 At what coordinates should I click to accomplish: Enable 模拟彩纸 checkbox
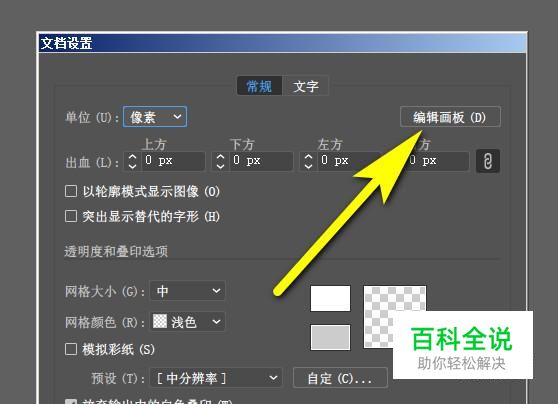pyautogui.click(x=71, y=349)
